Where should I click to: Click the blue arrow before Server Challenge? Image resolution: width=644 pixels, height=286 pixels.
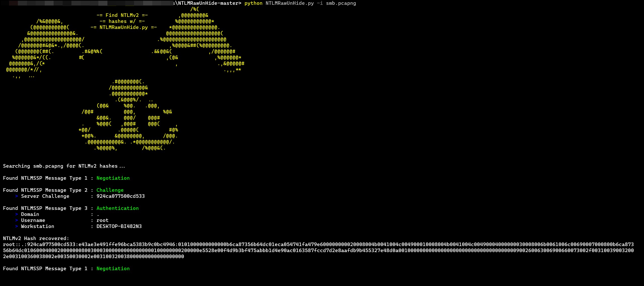pyautogui.click(x=17, y=196)
